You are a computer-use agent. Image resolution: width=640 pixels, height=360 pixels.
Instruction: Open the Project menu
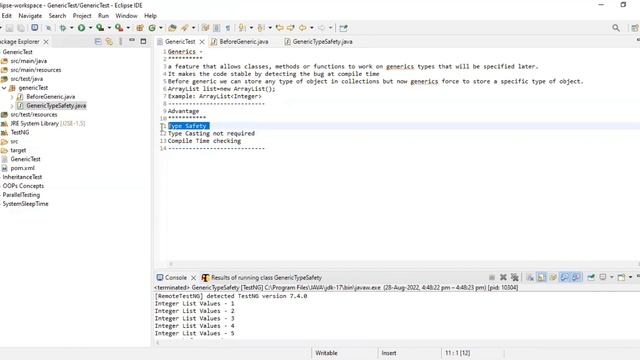click(x=82, y=16)
